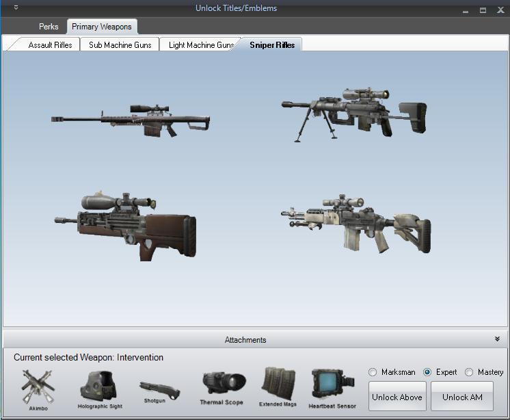Open the Primary Weapons tab
Image resolution: width=510 pixels, height=420 pixels.
pyautogui.click(x=102, y=27)
